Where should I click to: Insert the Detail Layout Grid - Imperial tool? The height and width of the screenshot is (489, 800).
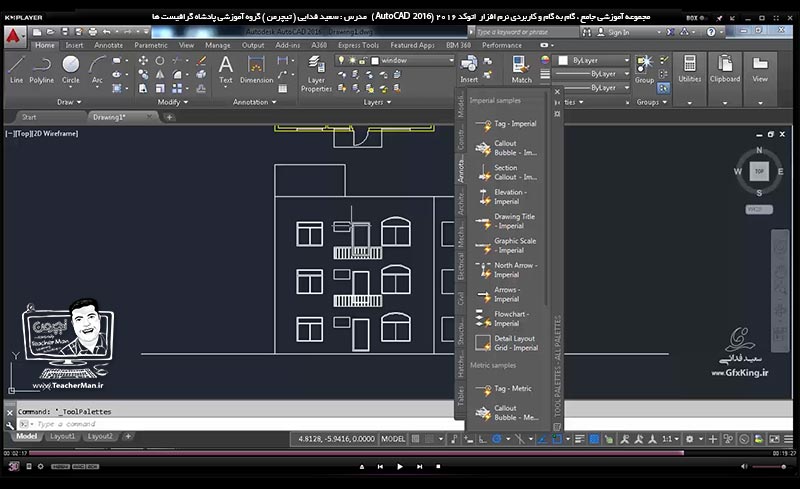[x=506, y=343]
